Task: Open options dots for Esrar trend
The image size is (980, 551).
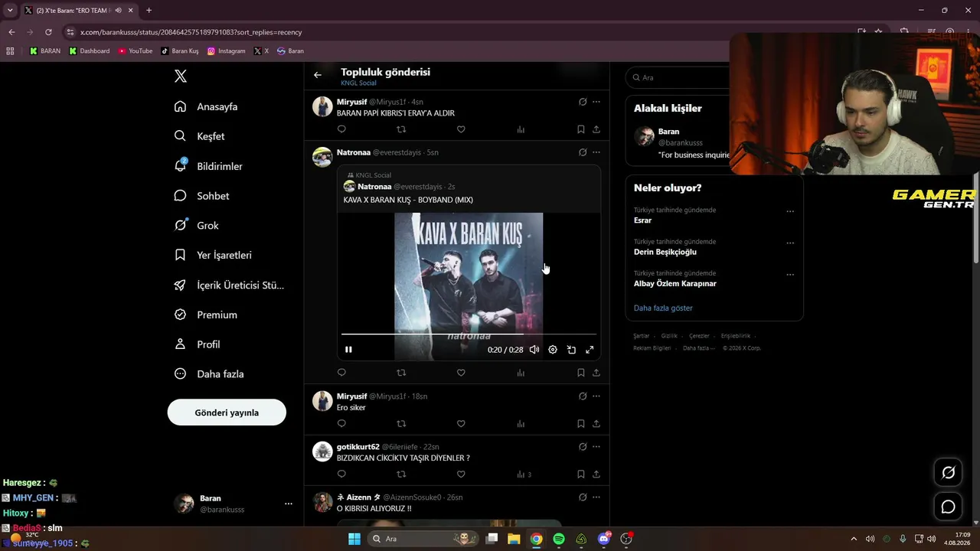Action: (790, 211)
